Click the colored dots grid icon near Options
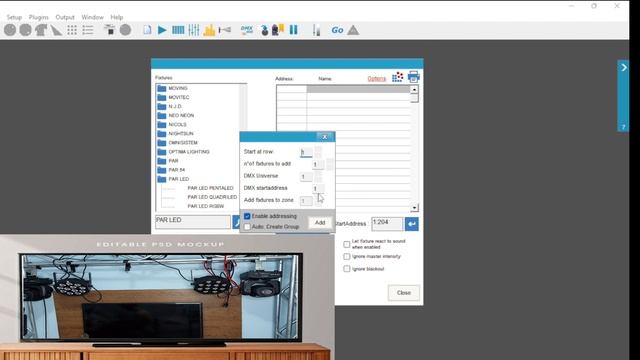Screen dimensions: 640x360 (397, 77)
